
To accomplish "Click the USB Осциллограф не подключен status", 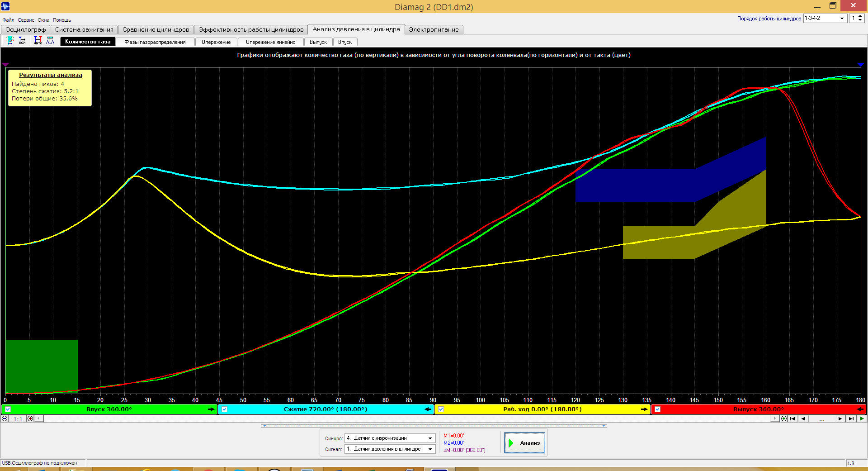I will [40, 463].
